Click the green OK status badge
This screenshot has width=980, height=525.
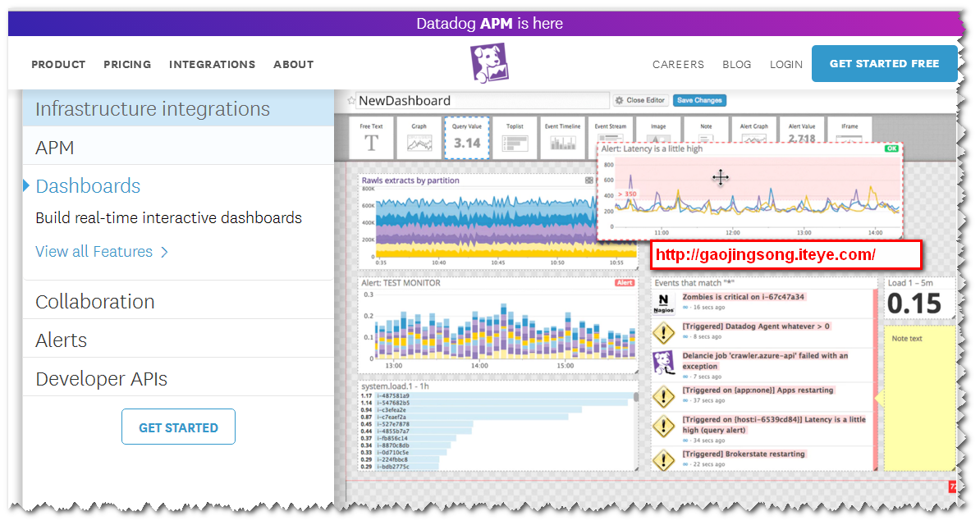point(891,148)
